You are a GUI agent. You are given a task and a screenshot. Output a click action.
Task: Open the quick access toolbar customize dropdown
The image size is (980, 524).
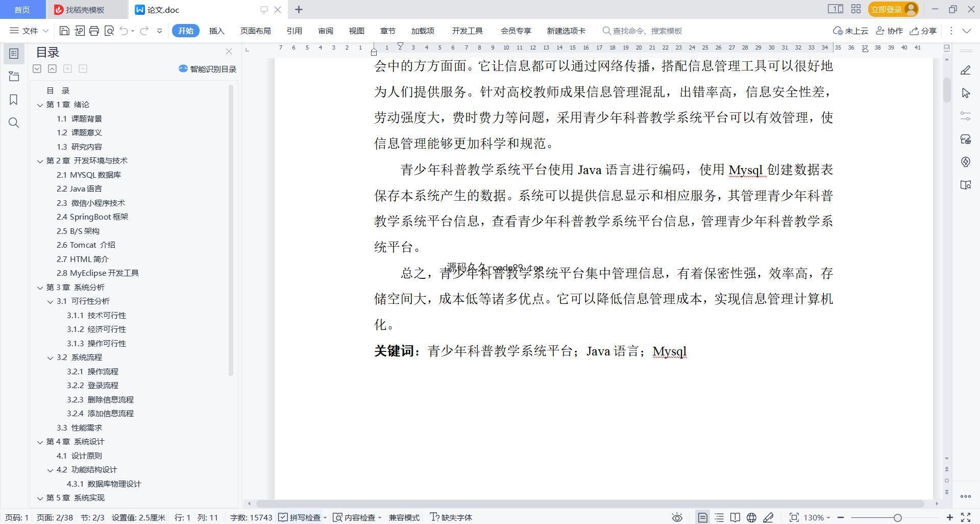point(159,31)
